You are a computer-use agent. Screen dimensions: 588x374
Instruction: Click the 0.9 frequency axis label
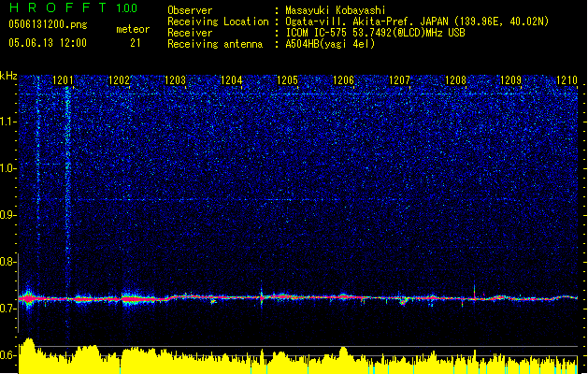point(8,215)
